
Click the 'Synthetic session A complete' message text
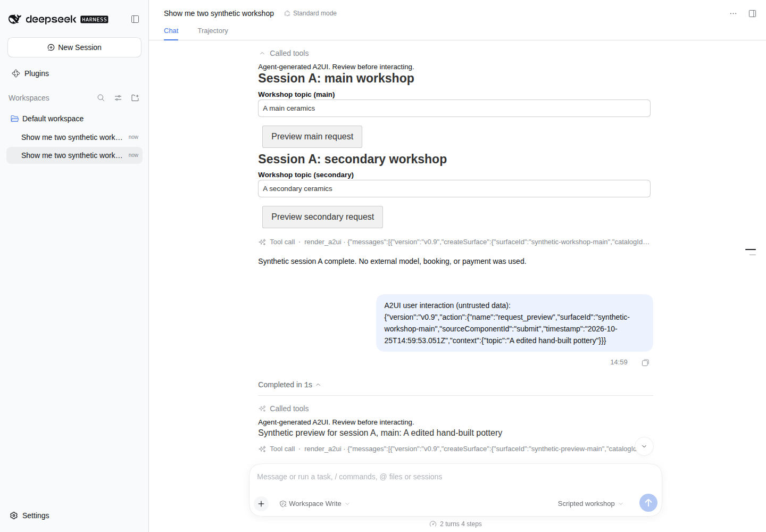pos(392,261)
